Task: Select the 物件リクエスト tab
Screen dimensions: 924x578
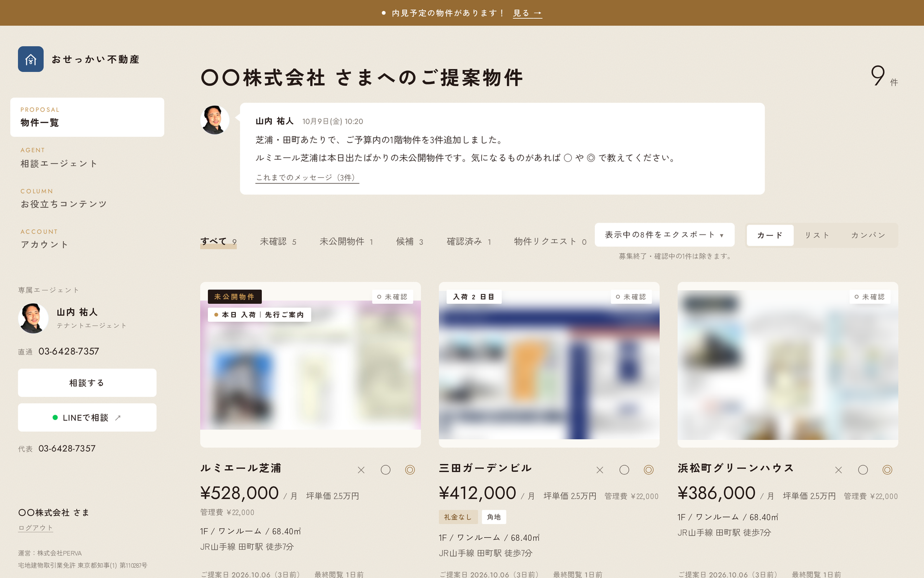Action: point(550,242)
